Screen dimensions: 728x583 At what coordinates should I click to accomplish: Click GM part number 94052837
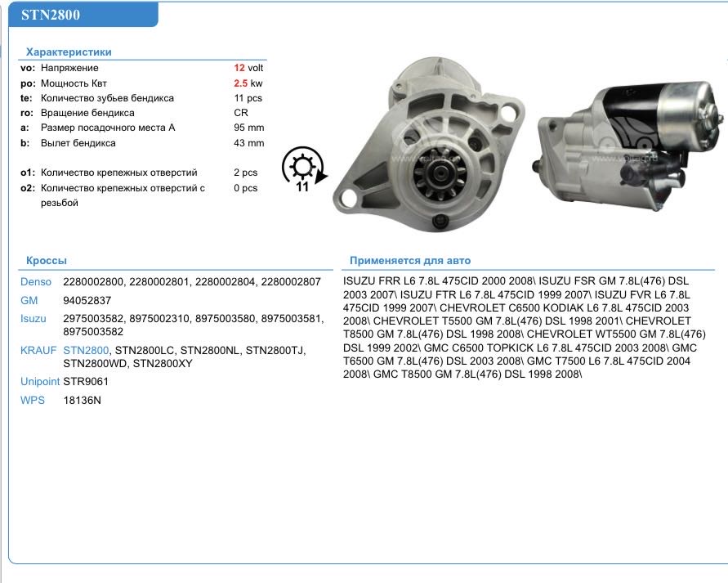[87, 301]
